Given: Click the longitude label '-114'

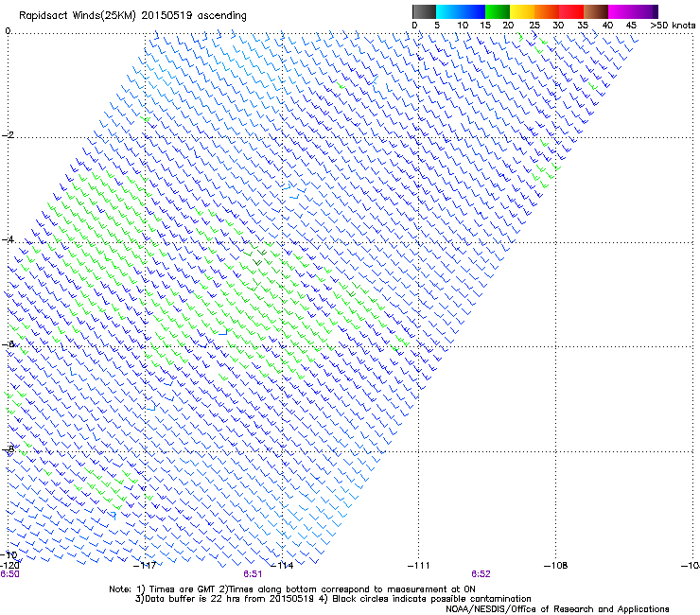Looking at the screenshot, I should (283, 566).
